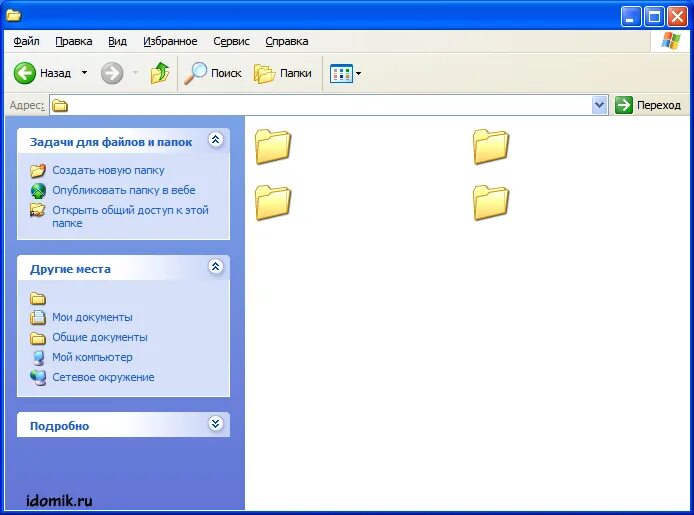Maximize the Explorer window
The height and width of the screenshot is (515, 694).
654,17
